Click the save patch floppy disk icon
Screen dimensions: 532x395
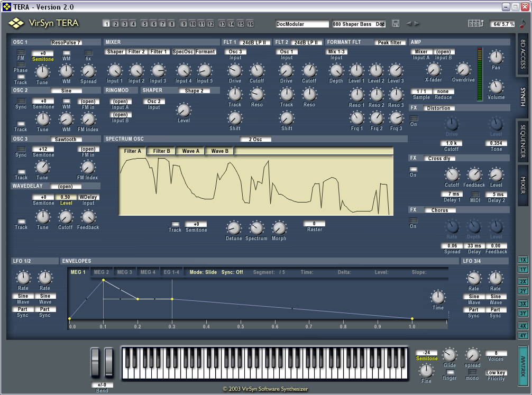tap(396, 23)
